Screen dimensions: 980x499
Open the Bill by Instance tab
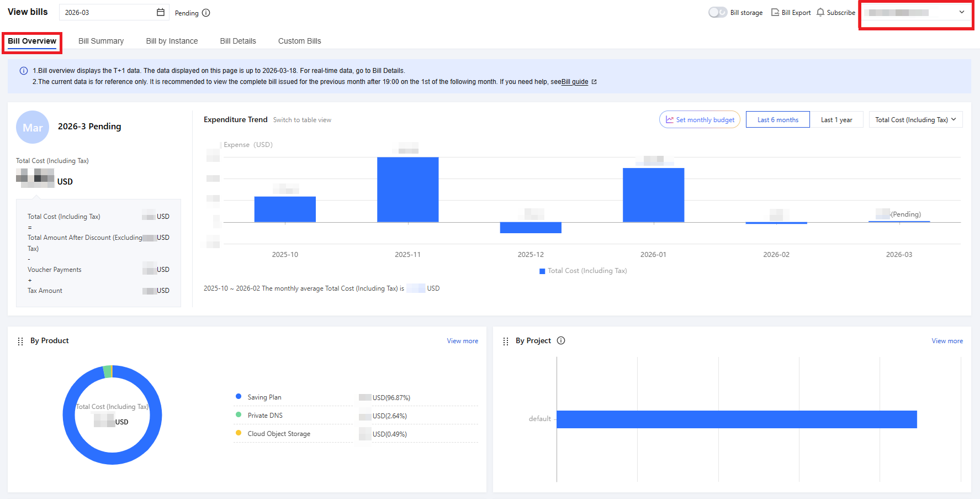point(172,41)
